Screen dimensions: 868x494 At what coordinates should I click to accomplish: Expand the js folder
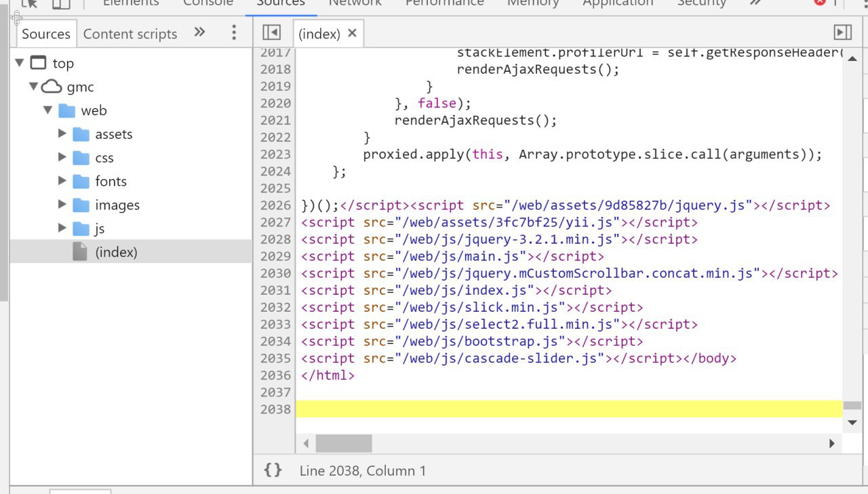(x=62, y=228)
